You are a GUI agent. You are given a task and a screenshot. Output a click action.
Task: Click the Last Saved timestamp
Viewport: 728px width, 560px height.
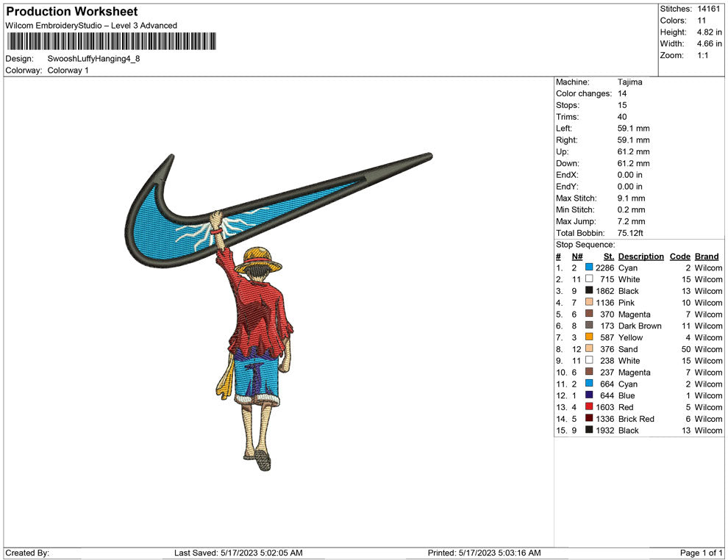238,553
